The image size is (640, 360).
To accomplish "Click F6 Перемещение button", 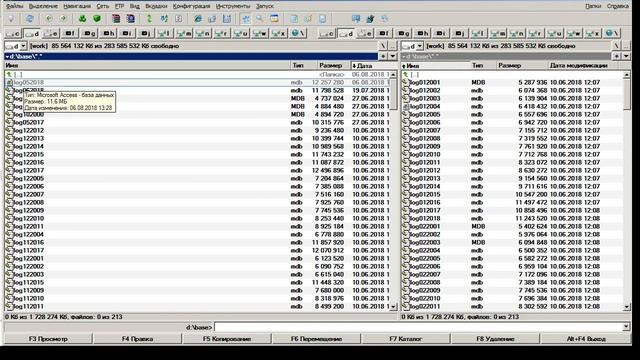I will pyautogui.click(x=316, y=339).
